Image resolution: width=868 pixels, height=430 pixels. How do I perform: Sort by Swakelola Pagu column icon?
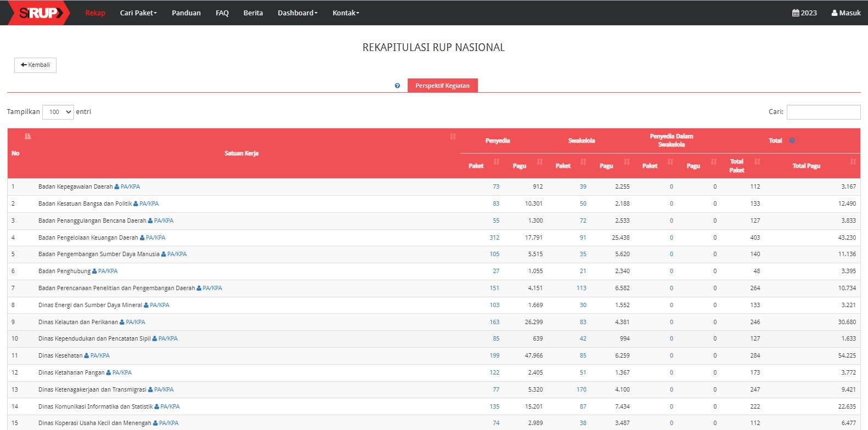pyautogui.click(x=627, y=161)
